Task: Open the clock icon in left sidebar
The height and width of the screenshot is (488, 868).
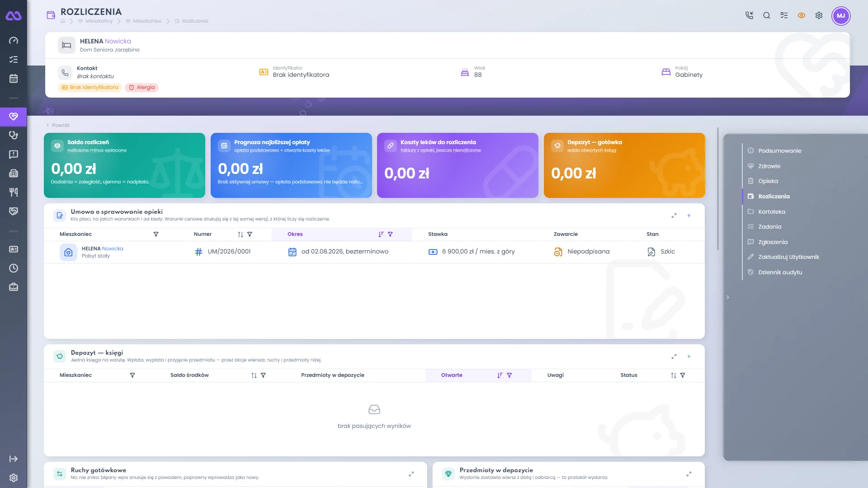Action: pyautogui.click(x=14, y=268)
